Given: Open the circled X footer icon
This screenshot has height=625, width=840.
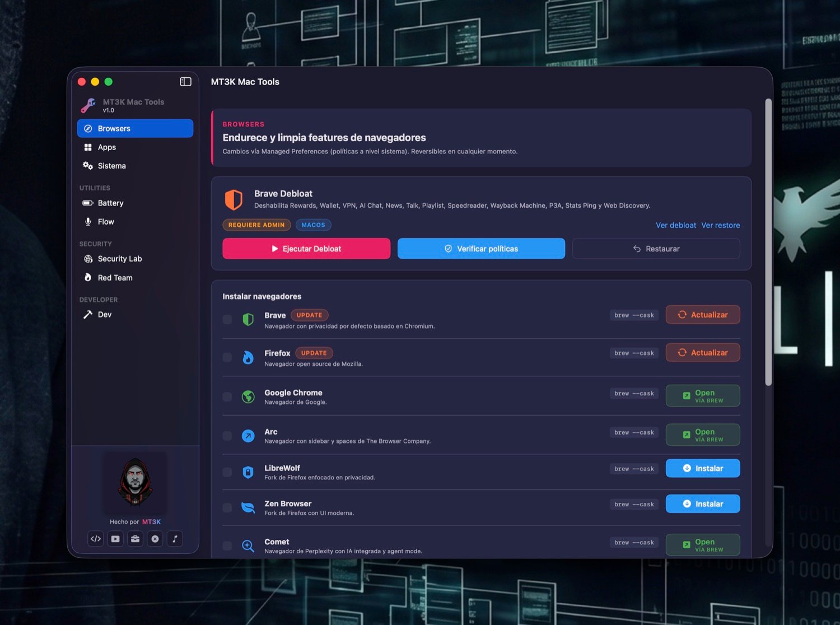Looking at the screenshot, I should (x=155, y=539).
